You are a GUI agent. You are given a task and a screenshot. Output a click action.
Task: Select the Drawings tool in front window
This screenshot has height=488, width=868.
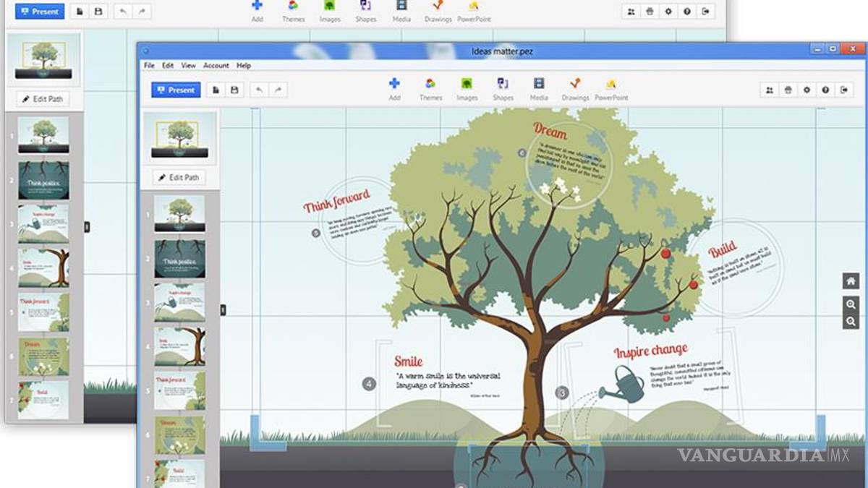pyautogui.click(x=575, y=84)
